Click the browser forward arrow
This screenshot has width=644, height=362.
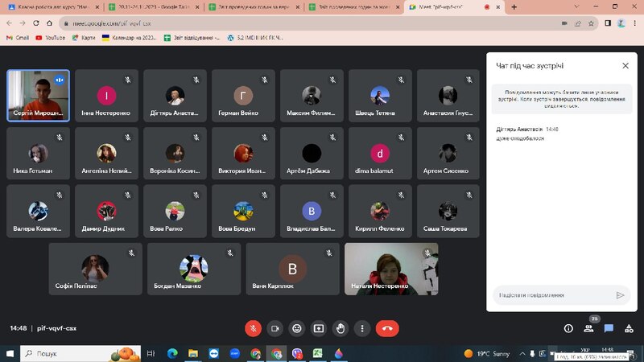[23, 23]
